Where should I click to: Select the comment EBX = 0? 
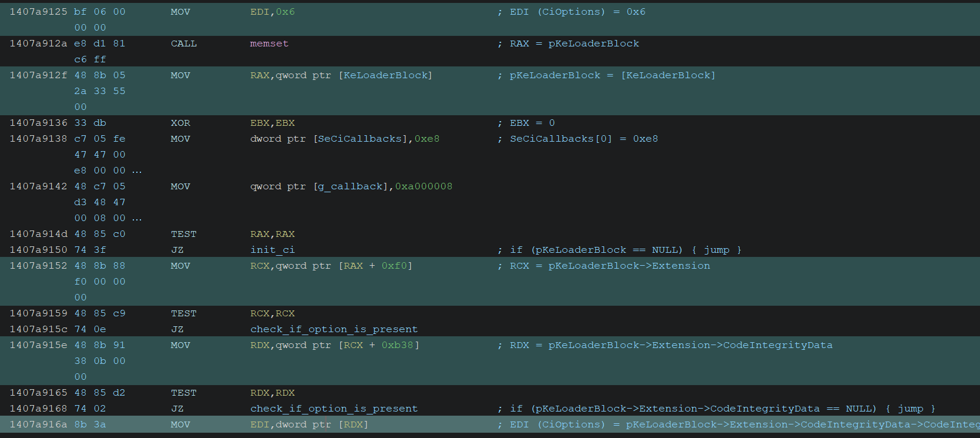click(x=532, y=123)
